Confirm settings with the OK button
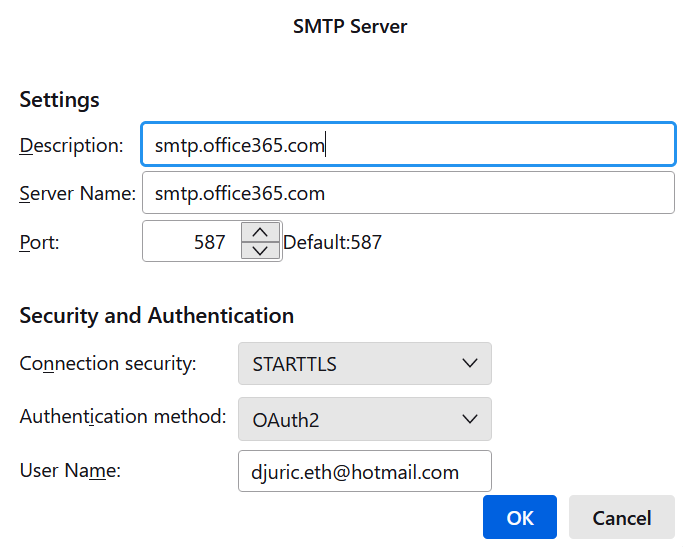Viewport: 683px width, 547px height. tap(520, 517)
